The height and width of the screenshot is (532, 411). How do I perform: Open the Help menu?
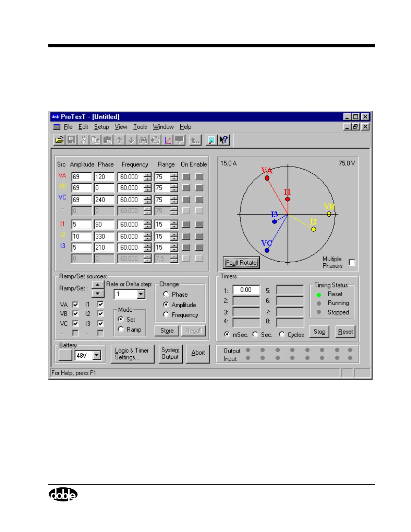pyautogui.click(x=185, y=127)
